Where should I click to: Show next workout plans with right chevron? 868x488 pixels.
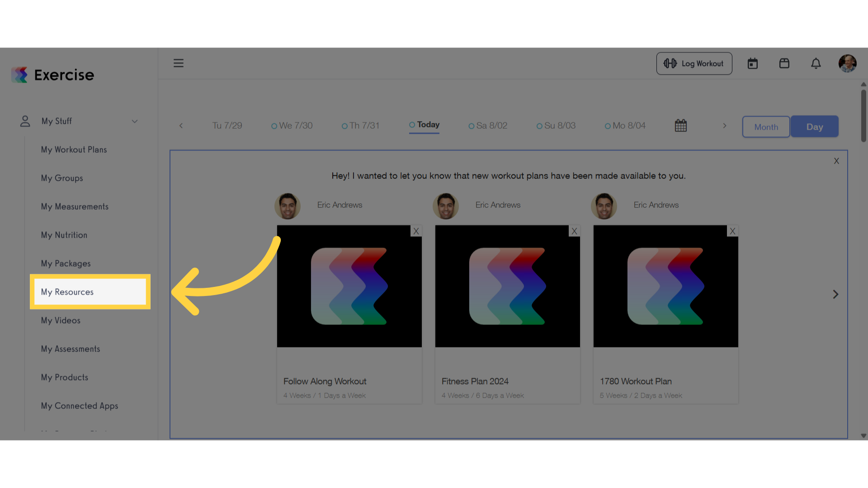click(x=835, y=294)
